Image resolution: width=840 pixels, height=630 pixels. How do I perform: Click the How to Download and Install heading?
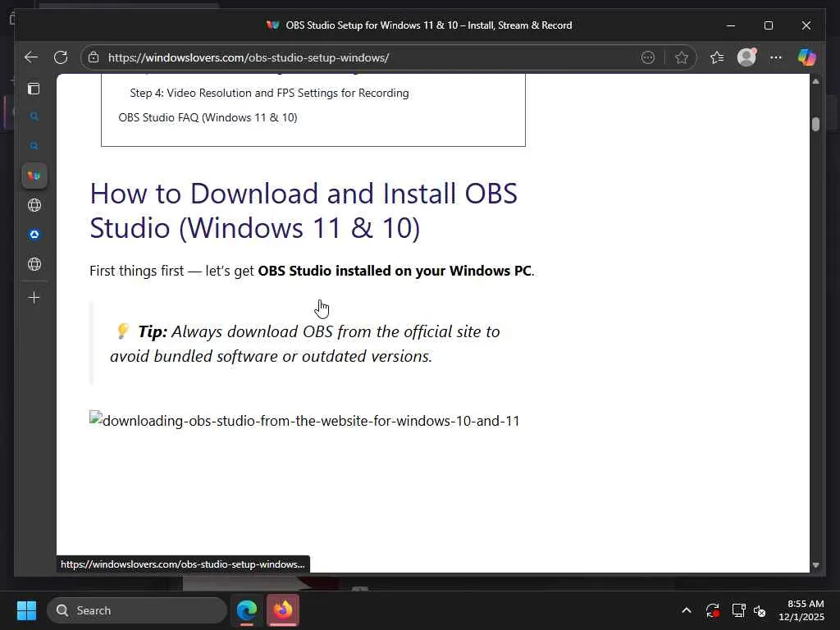304,211
